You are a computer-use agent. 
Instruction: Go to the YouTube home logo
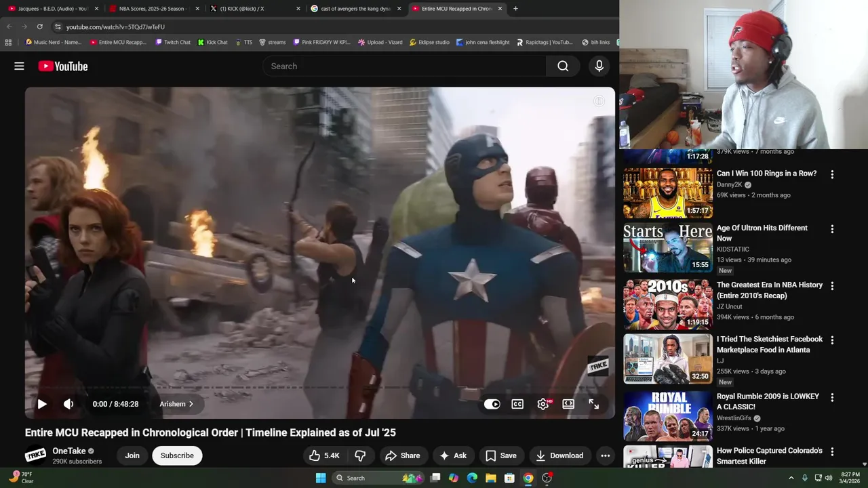point(63,66)
